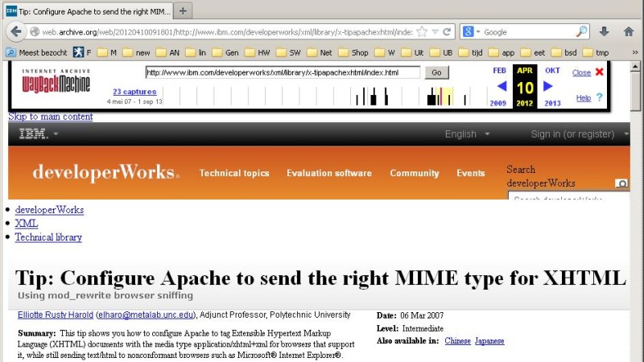
Task: Open the 'bsd' bookmarks folder
Action: tap(564, 52)
